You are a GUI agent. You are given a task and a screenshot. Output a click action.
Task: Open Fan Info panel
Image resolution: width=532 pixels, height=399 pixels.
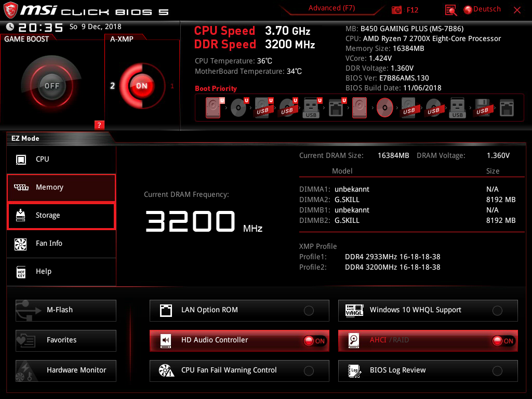[x=61, y=244]
